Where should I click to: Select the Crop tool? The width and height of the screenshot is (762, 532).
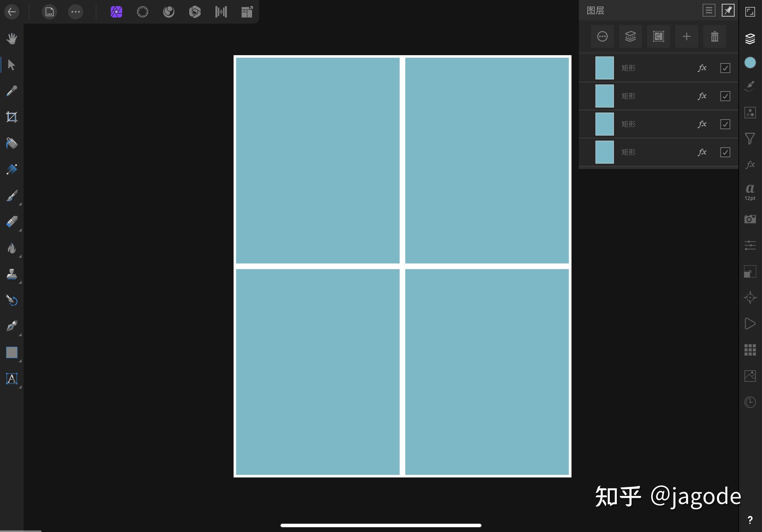pos(11,117)
